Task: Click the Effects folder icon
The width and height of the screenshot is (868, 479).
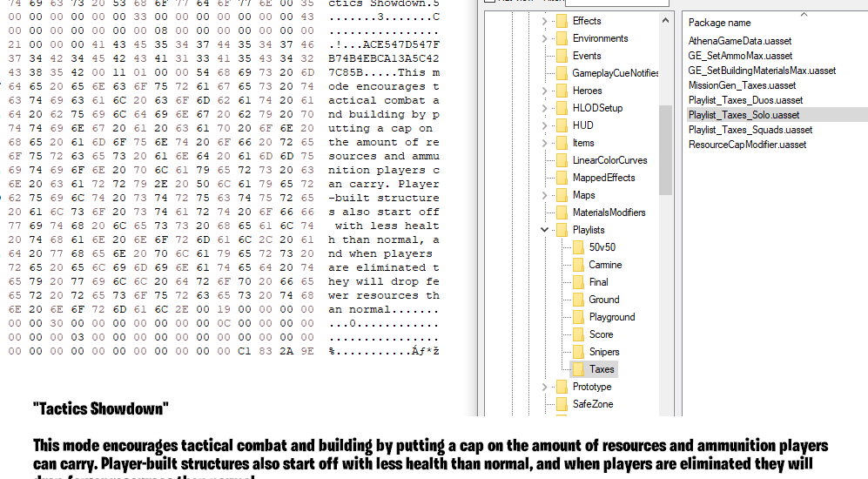Action: [x=562, y=21]
